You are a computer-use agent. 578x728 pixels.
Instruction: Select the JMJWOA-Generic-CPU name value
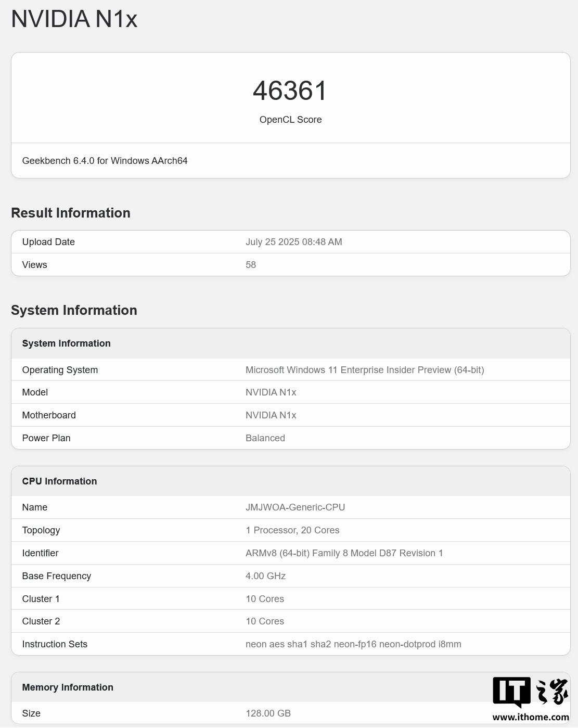pos(295,507)
